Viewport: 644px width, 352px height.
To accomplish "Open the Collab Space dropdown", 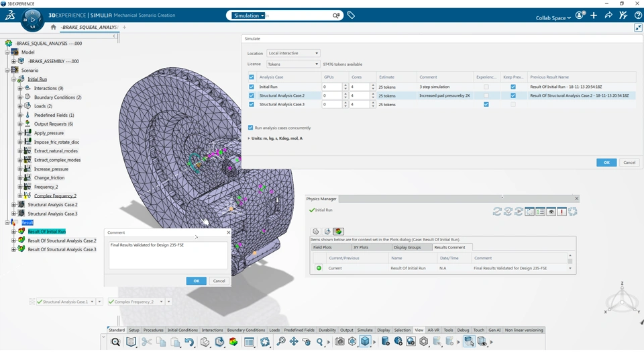I will [553, 17].
